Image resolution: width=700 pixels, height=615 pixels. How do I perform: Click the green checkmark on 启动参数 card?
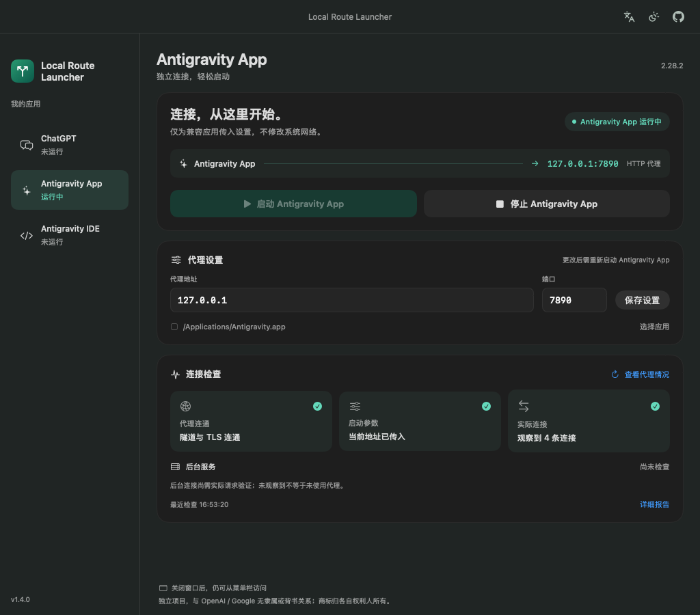point(486,406)
